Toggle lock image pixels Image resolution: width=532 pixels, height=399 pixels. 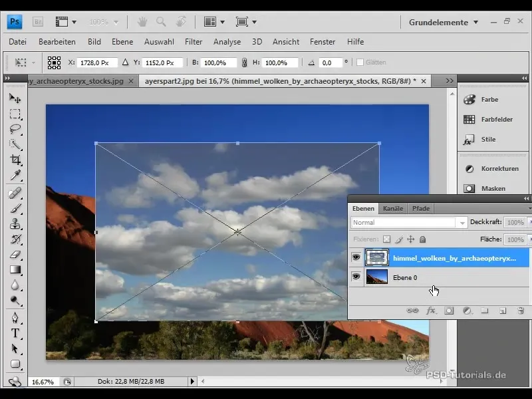tap(398, 239)
